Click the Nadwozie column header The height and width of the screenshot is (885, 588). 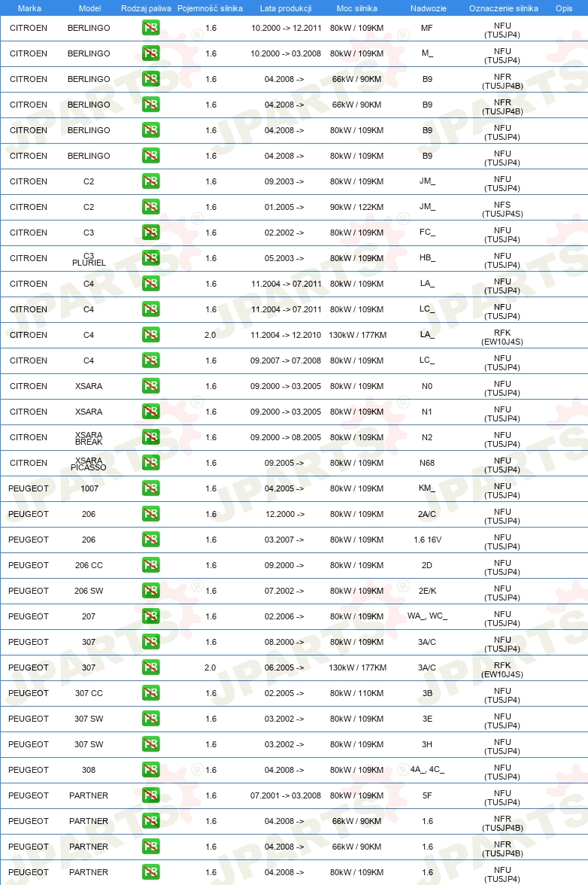point(429,8)
